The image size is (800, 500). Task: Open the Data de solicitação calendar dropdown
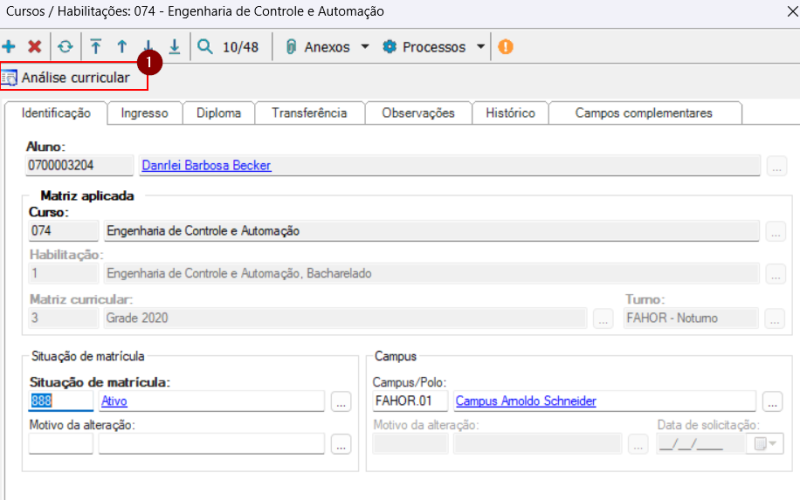click(769, 444)
